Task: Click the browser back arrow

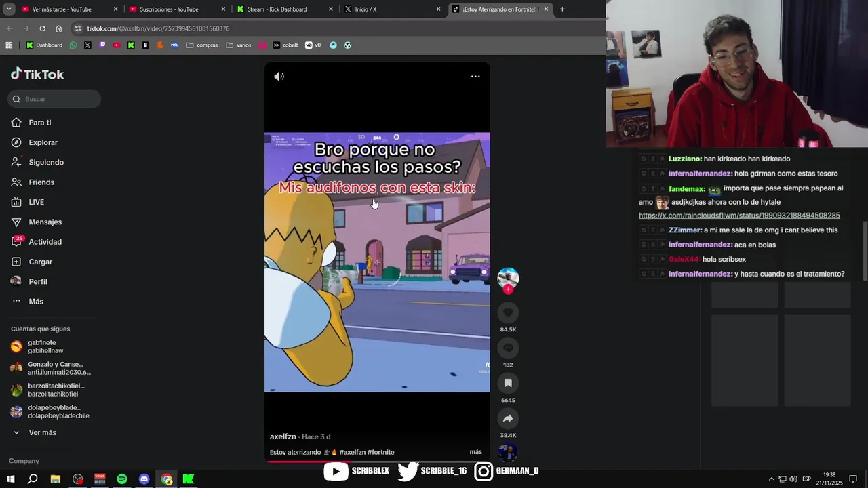Action: [9, 28]
